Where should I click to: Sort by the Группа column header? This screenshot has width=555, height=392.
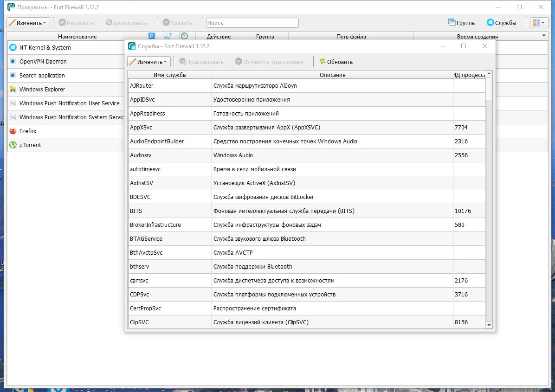tap(265, 36)
